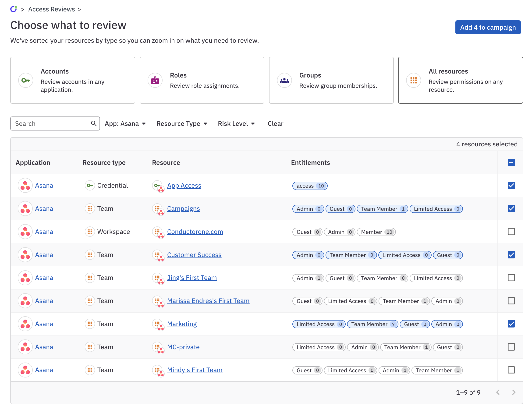Click Member 10 pill in Conductorone.com row
Image resolution: width=532 pixels, height=409 pixels.
click(x=376, y=232)
